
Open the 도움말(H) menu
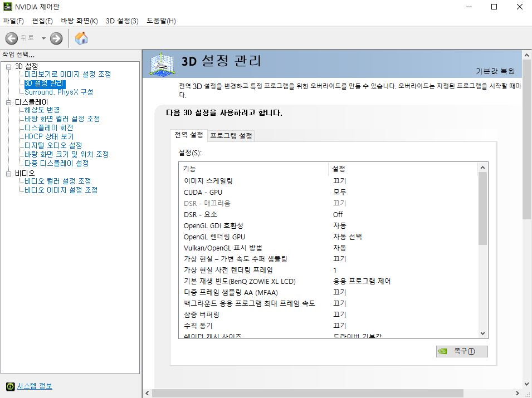(161, 21)
